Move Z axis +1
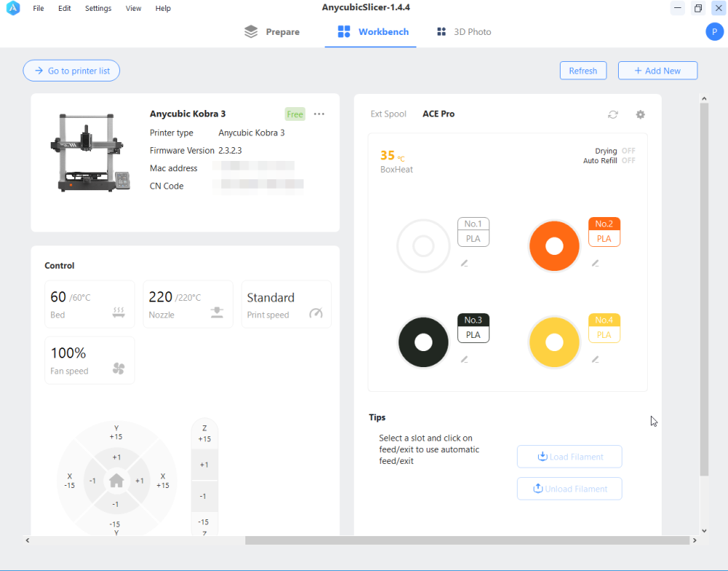 pos(205,465)
